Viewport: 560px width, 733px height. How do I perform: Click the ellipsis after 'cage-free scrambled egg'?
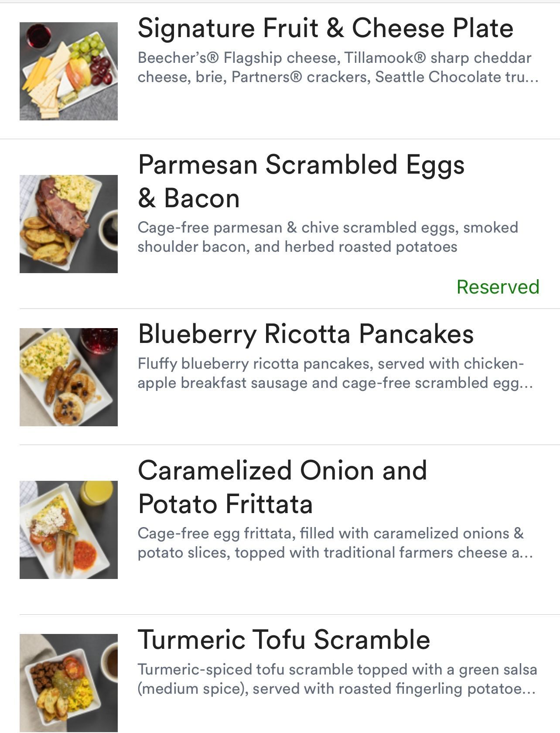tap(527, 384)
